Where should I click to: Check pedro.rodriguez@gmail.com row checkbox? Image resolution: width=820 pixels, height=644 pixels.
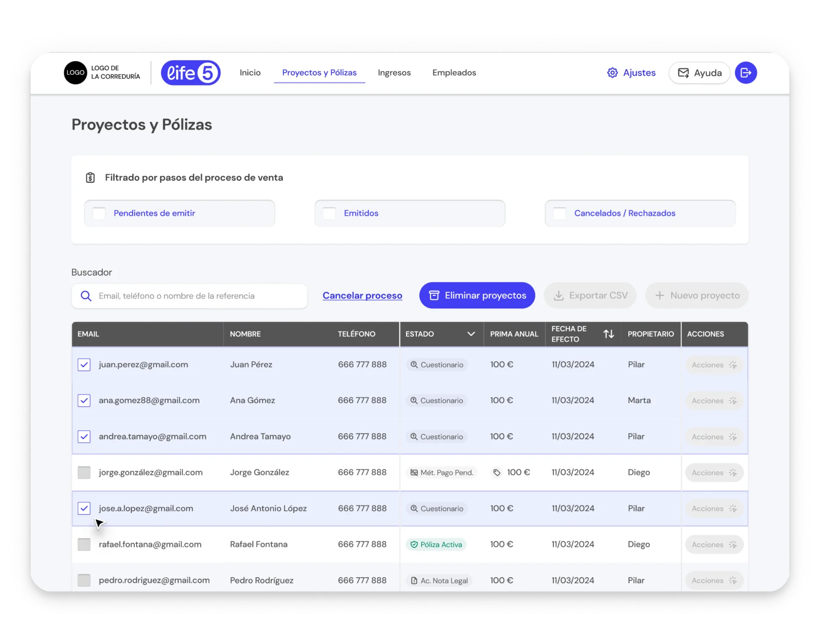[84, 581]
